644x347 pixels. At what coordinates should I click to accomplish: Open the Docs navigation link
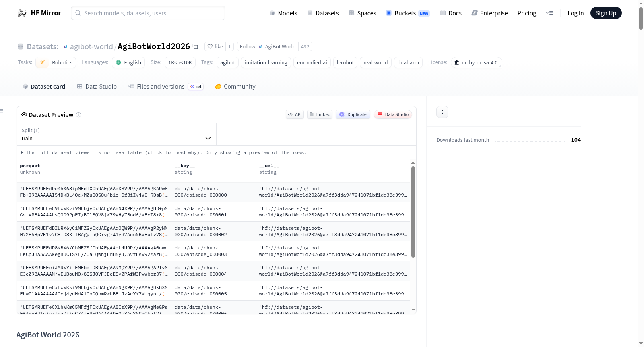tap(450, 13)
